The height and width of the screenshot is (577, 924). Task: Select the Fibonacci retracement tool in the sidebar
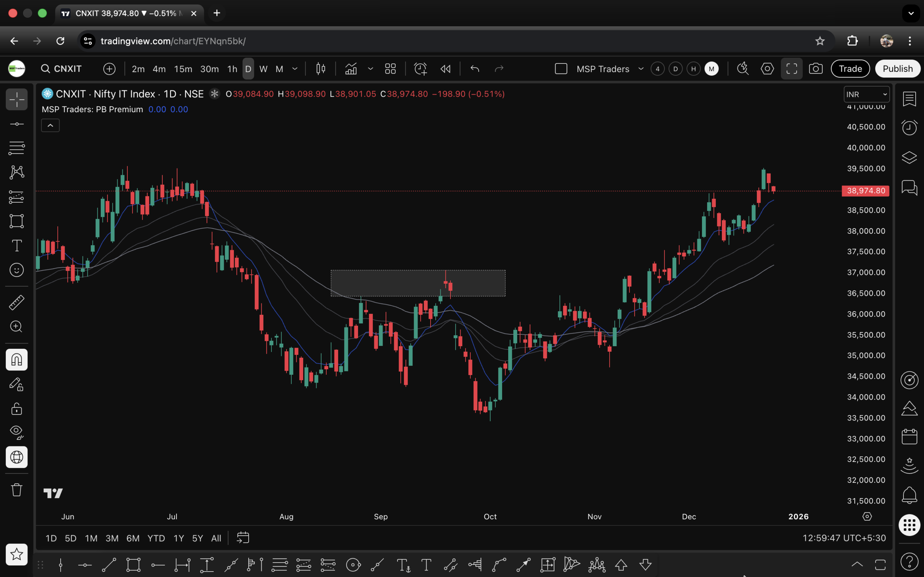click(16, 148)
